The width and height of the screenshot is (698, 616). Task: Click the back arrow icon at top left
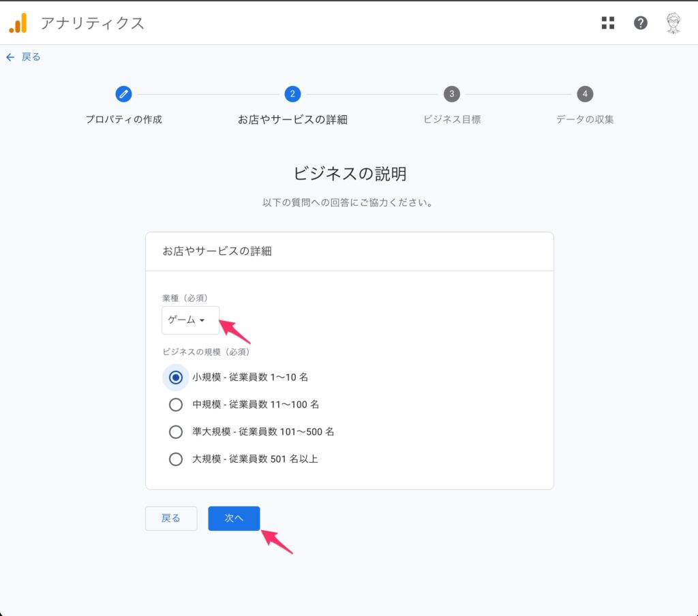click(10, 57)
